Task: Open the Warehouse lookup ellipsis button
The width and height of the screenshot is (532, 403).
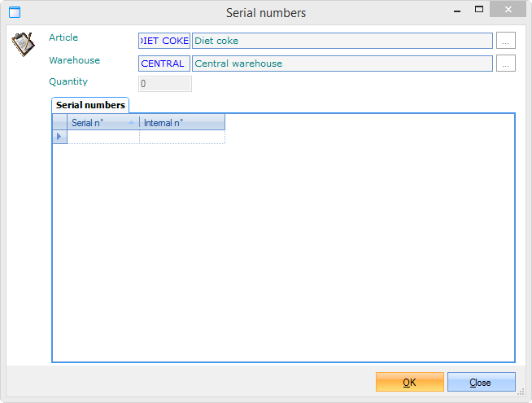Action: pos(505,64)
